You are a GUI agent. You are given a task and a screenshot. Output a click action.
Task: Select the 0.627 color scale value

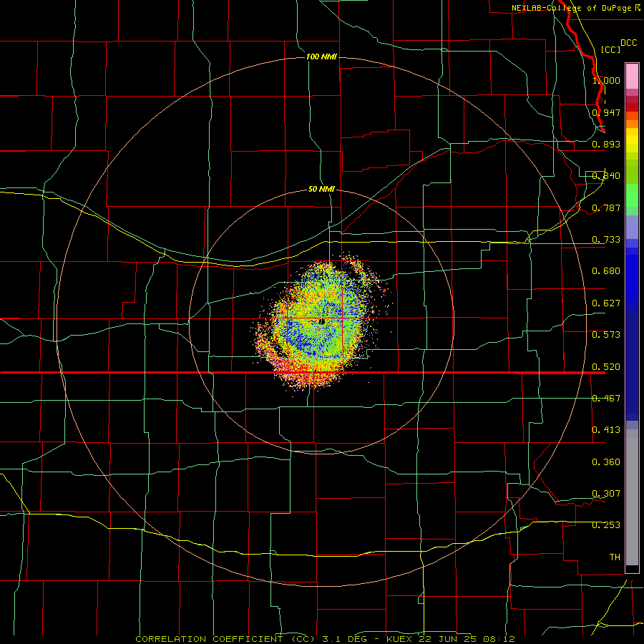pyautogui.click(x=606, y=303)
